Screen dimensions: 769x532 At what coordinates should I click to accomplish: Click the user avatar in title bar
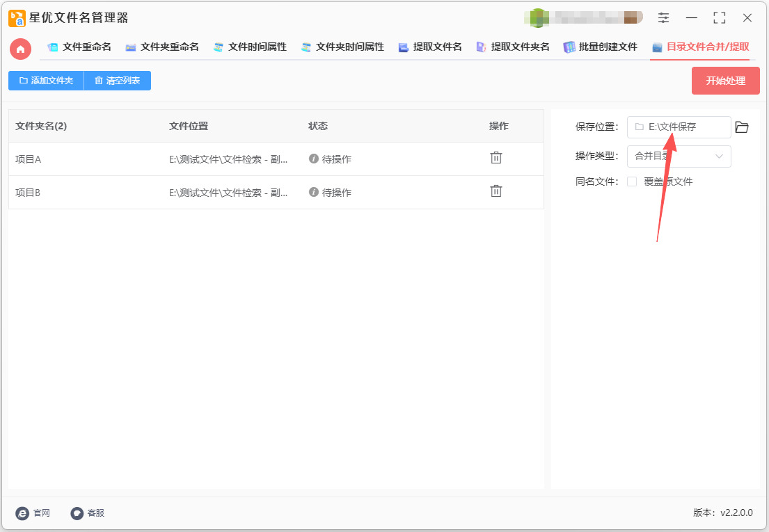click(x=537, y=18)
